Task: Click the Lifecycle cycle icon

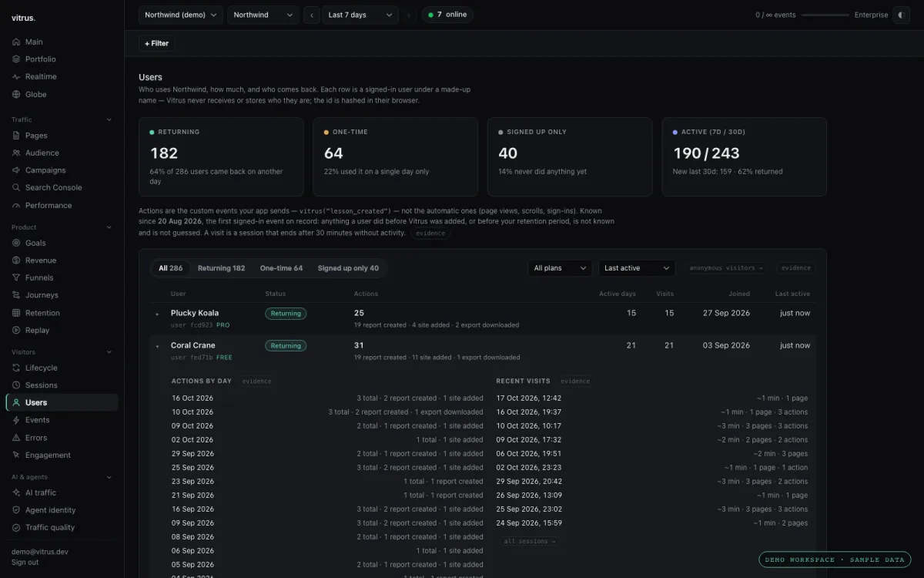Action: pos(16,368)
